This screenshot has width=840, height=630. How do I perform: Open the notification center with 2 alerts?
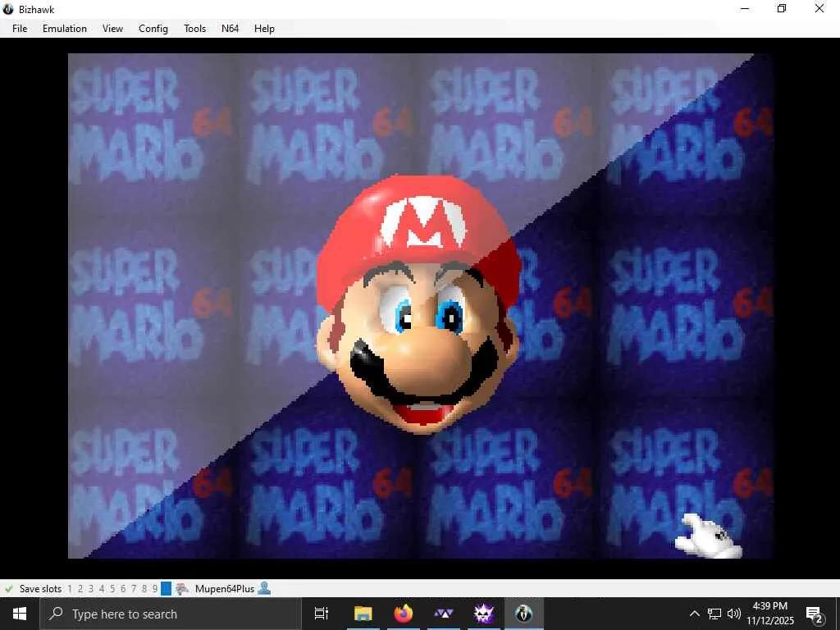click(x=815, y=614)
